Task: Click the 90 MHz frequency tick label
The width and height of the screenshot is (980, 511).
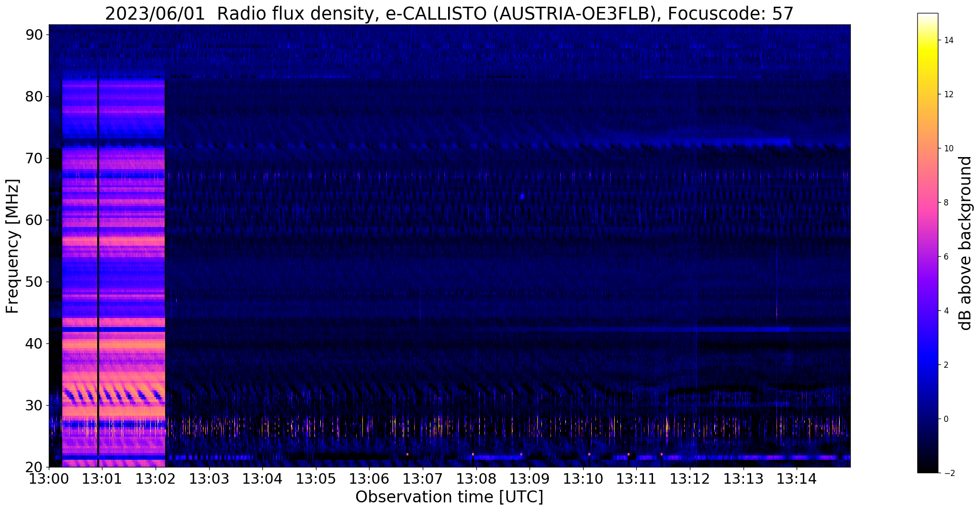Action: tap(34, 35)
